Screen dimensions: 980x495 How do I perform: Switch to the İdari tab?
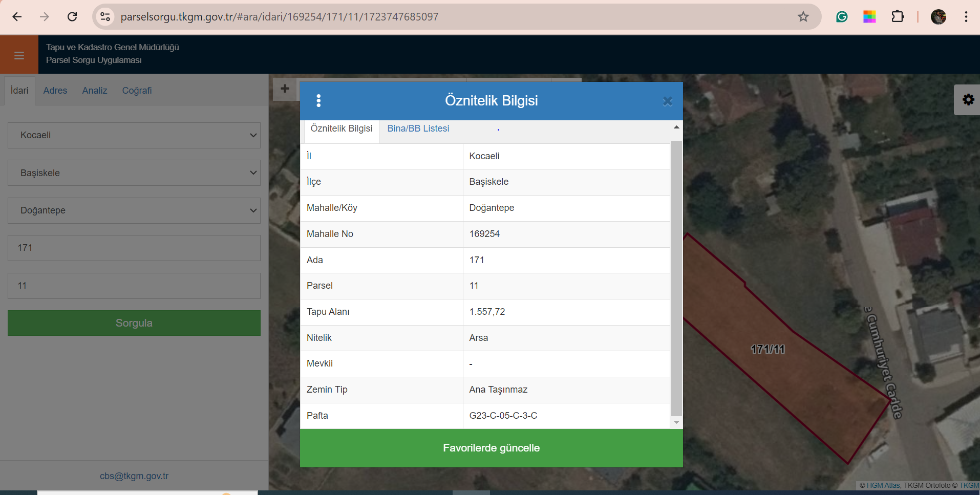coord(19,91)
